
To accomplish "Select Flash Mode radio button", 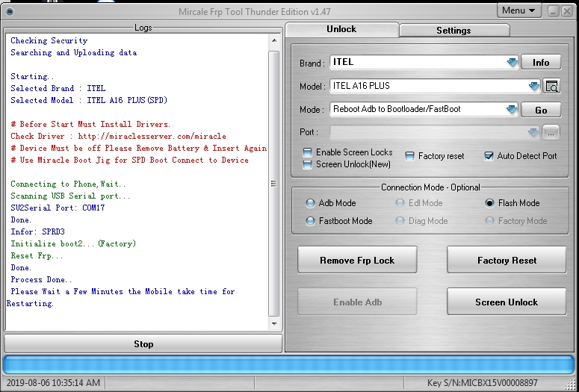I will [x=489, y=203].
